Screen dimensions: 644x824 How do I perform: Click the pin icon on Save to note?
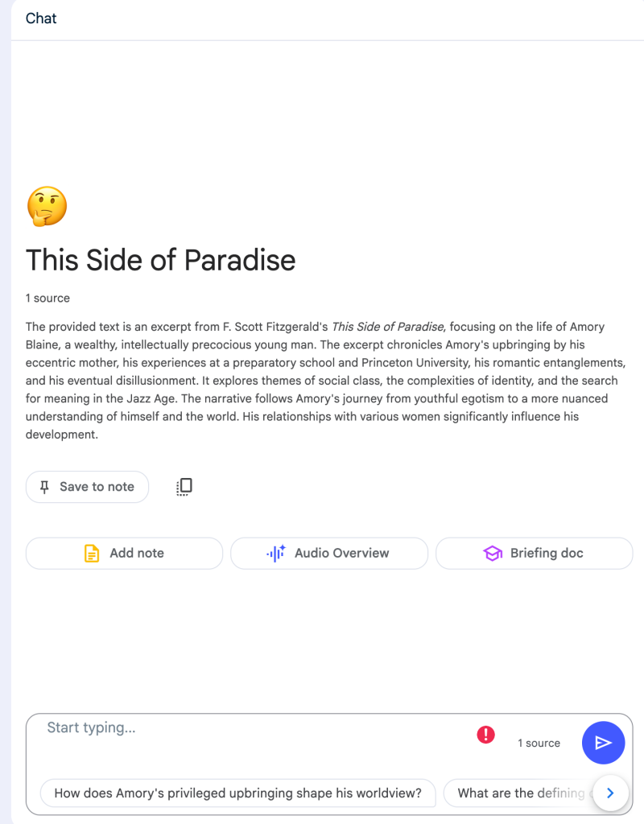click(45, 487)
